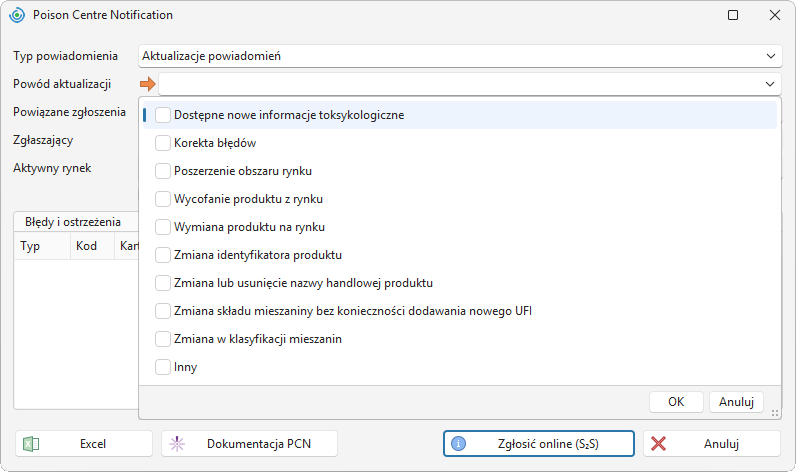Click Zgłosić online (S2S) button
The height and width of the screenshot is (472, 796).
click(539, 444)
